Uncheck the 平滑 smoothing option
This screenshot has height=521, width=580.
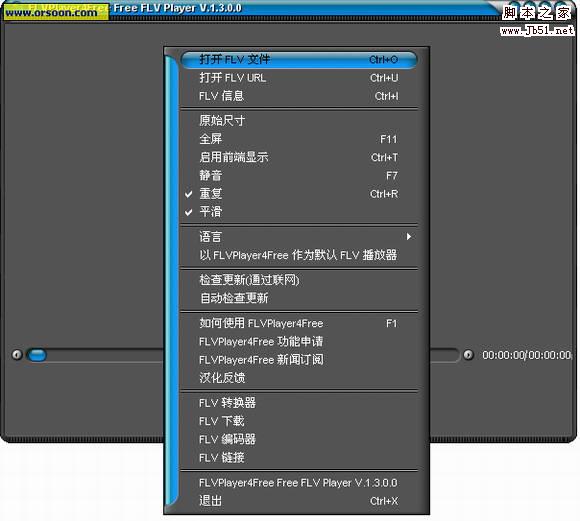click(299, 212)
